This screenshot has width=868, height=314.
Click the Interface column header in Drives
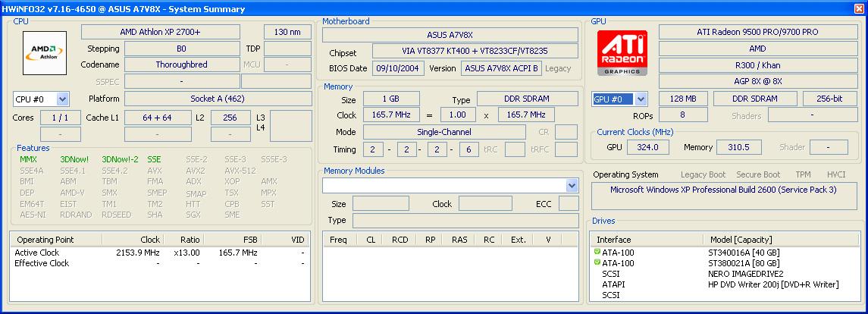(x=646, y=240)
